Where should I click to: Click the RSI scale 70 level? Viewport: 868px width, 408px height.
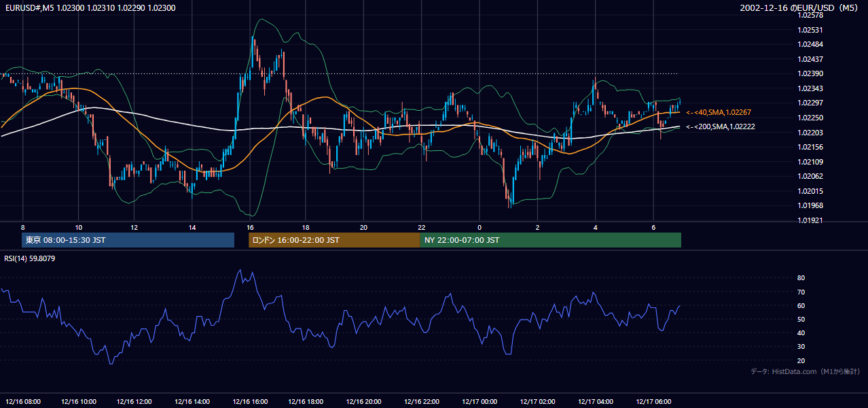[x=801, y=292]
